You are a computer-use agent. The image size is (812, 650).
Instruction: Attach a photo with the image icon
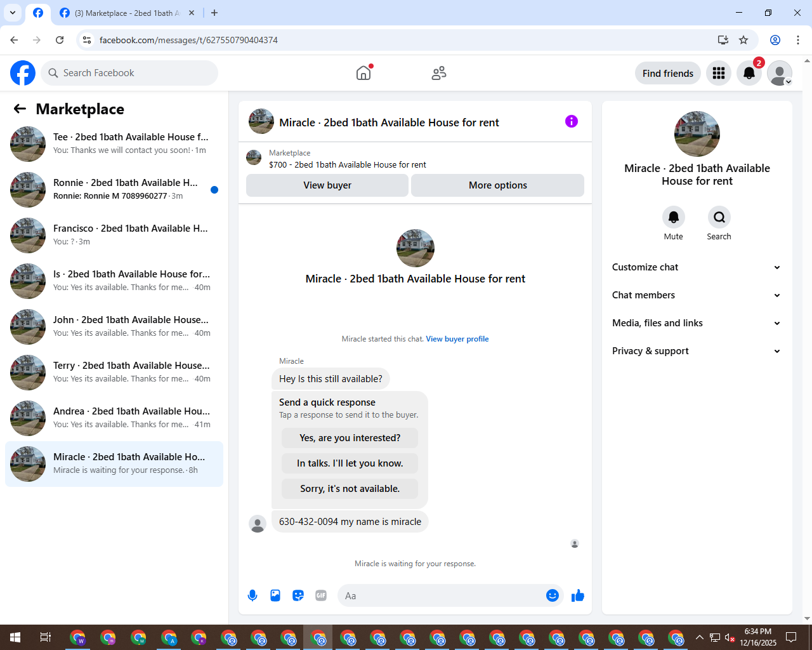coord(275,595)
